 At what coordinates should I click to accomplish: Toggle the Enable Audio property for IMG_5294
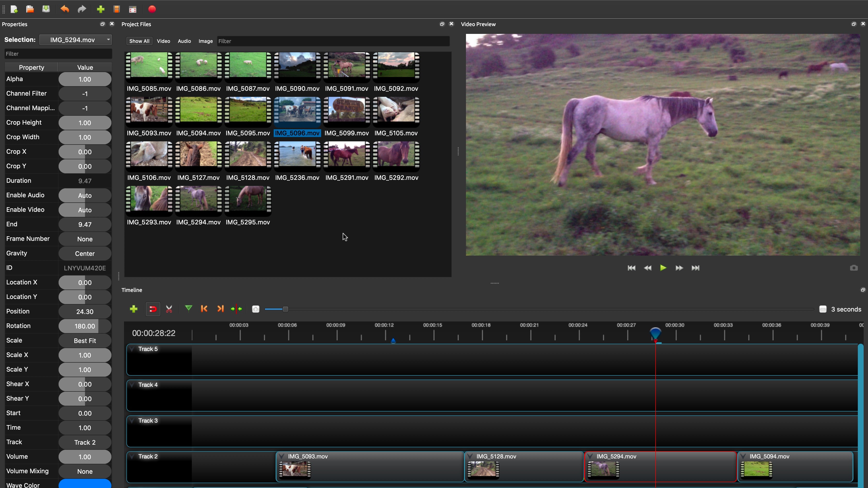(x=85, y=195)
